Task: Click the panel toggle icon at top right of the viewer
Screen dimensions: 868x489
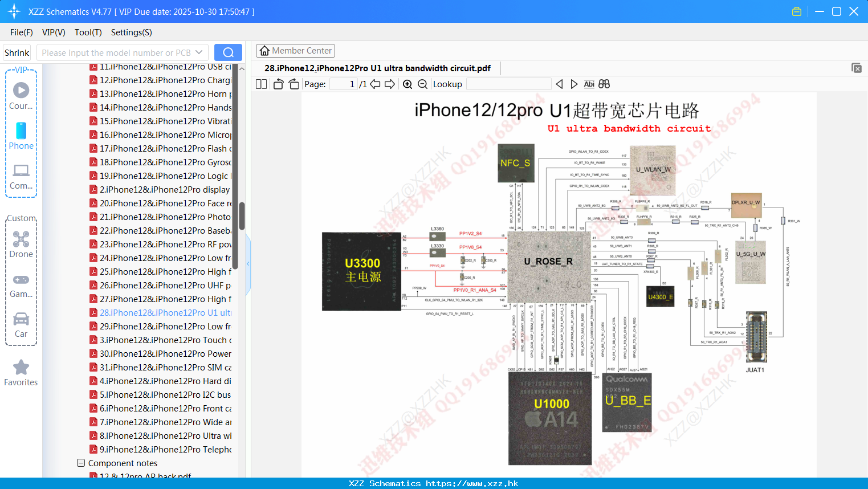Action: [857, 68]
